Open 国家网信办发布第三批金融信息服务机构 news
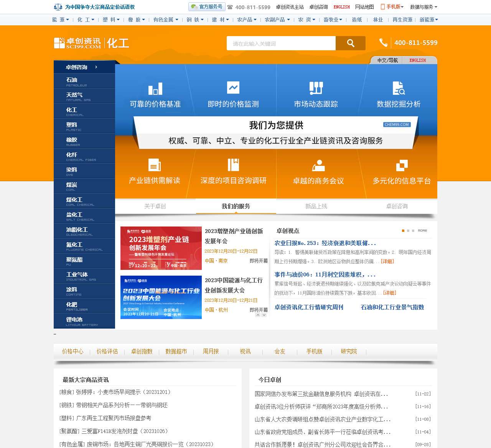 tap(321, 394)
